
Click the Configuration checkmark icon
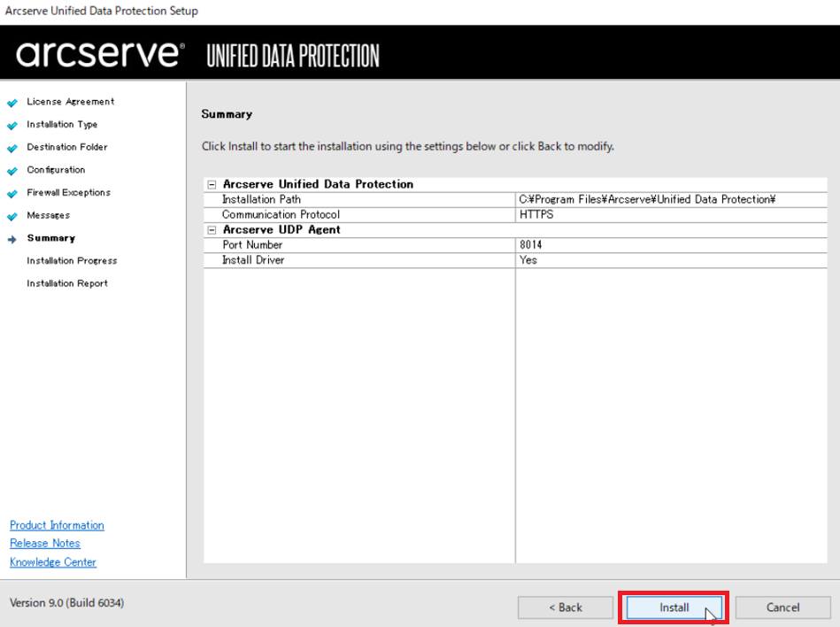tap(12, 171)
